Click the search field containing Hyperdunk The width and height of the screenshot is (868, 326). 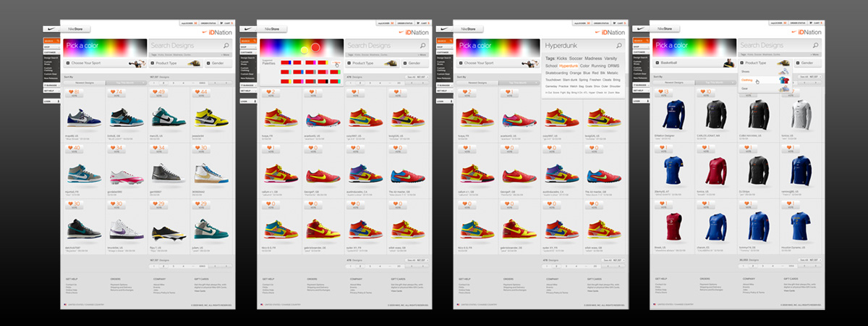(584, 46)
